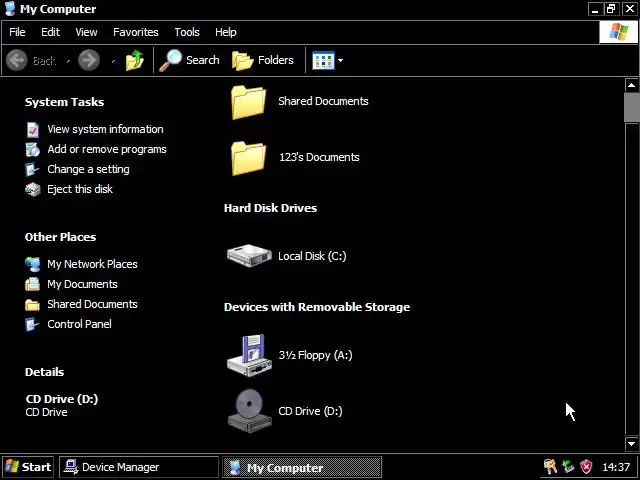Toggle the Folders pane button
The height and width of the screenshot is (480, 640).
(263, 60)
